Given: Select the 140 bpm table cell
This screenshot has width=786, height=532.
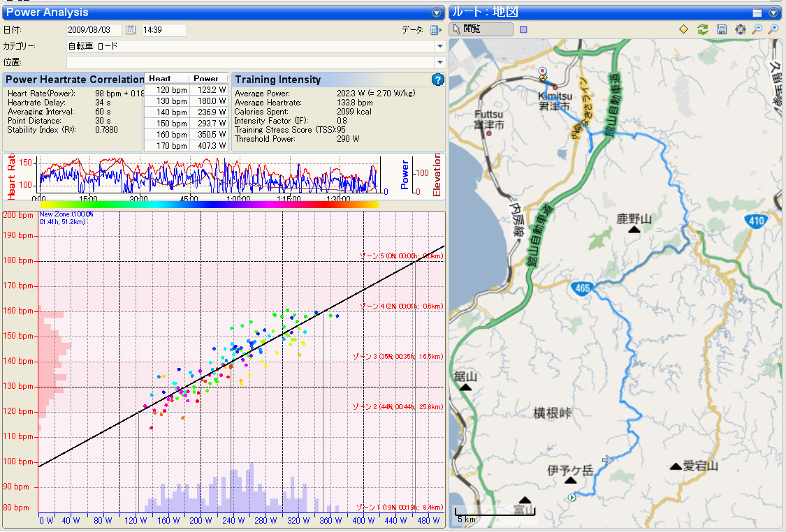Looking at the screenshot, I should coord(167,112).
